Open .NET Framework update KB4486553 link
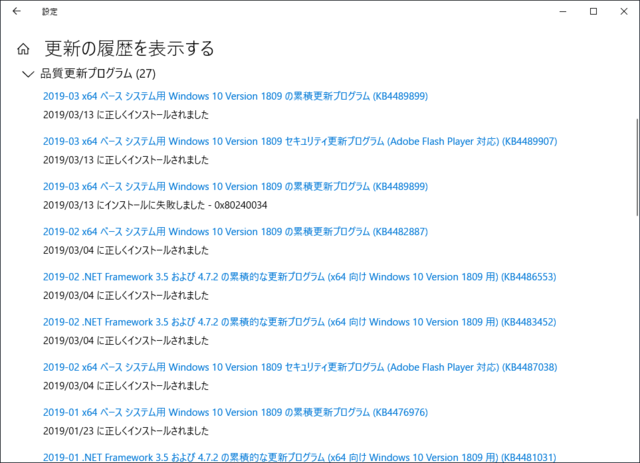The width and height of the screenshot is (640, 463). click(300, 277)
